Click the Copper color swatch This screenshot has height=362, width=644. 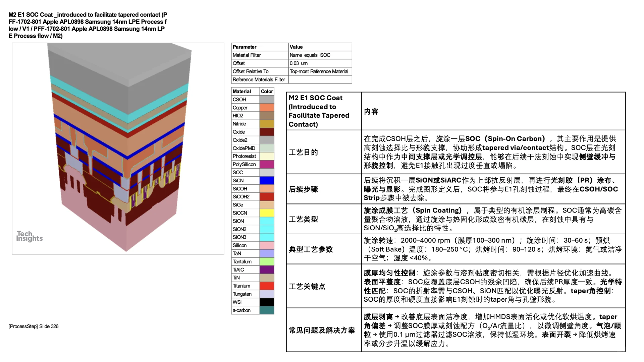(267, 108)
